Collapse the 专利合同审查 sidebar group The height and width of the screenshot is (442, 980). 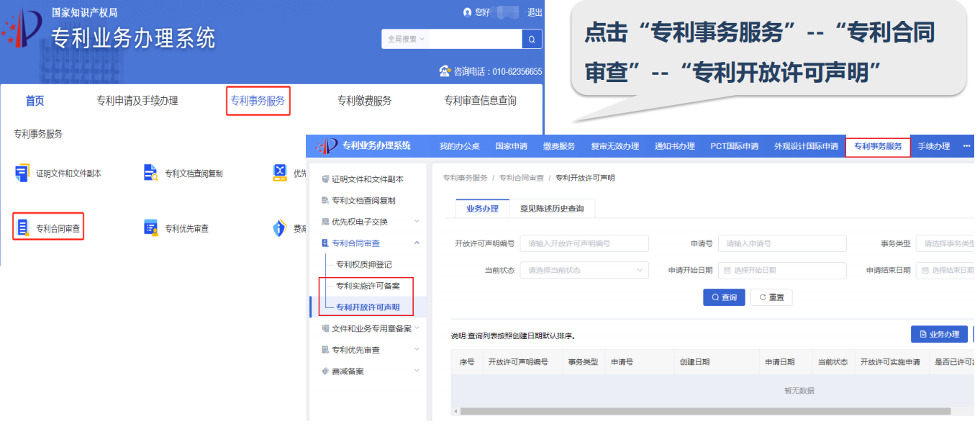pos(417,243)
